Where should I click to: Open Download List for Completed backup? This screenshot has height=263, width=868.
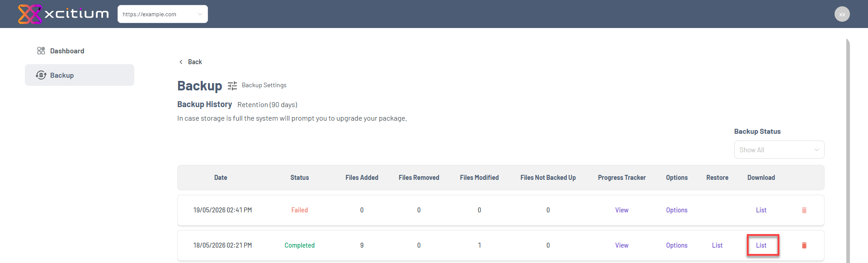761,245
